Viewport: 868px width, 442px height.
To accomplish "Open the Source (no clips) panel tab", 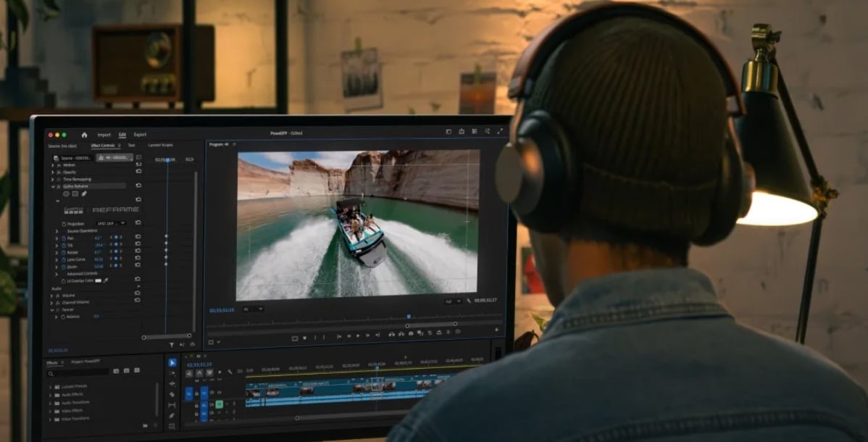I will click(62, 146).
